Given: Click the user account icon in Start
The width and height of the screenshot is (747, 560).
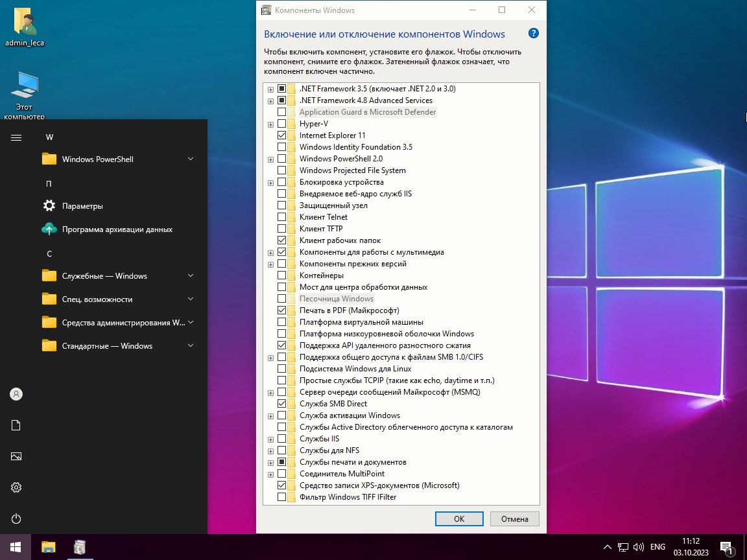Looking at the screenshot, I should click(x=16, y=394).
